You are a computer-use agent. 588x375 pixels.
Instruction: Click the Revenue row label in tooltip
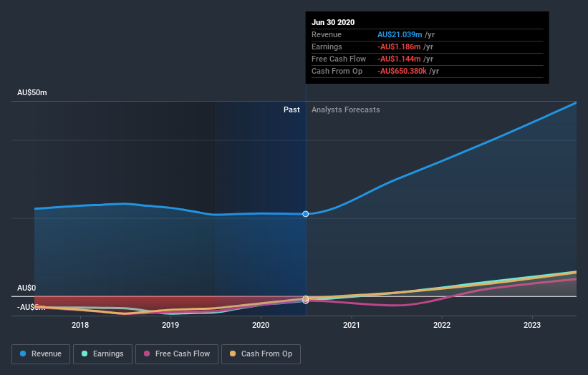pyautogui.click(x=327, y=34)
